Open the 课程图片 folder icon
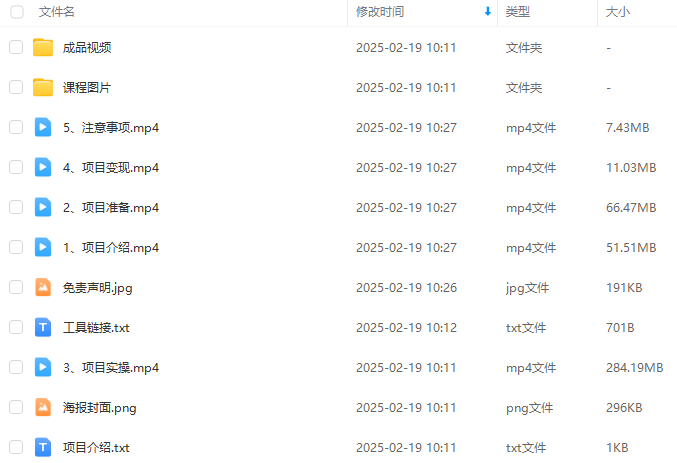The image size is (677, 463). click(43, 87)
